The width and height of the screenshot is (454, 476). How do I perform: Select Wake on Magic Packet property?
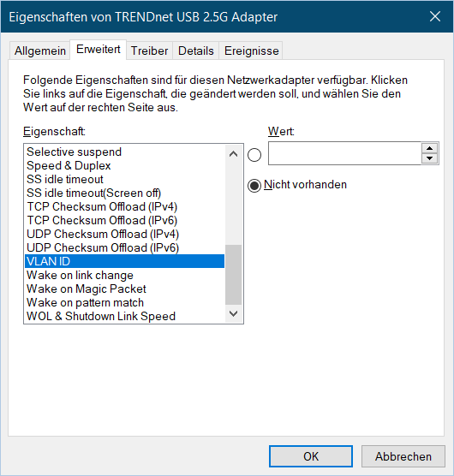[124, 289]
